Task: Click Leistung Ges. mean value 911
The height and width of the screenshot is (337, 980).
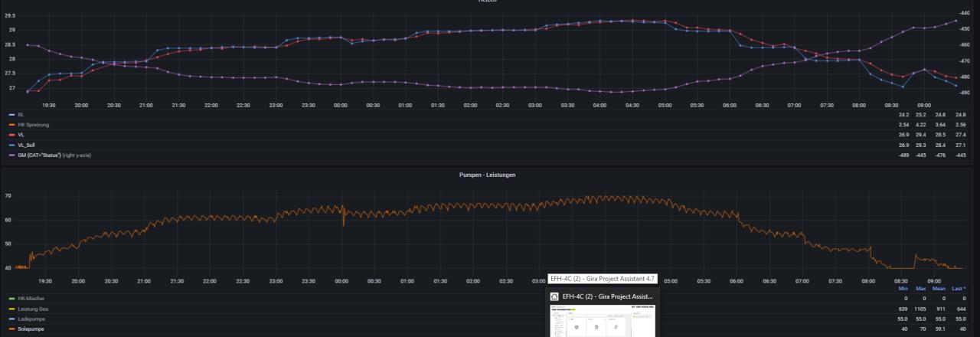Action: 941,308
